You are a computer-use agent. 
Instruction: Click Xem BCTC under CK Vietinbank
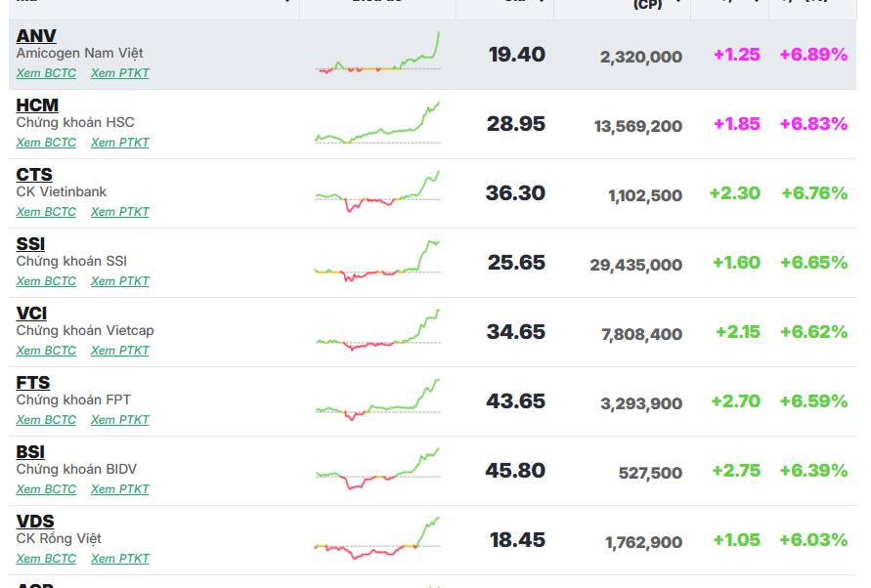46,212
